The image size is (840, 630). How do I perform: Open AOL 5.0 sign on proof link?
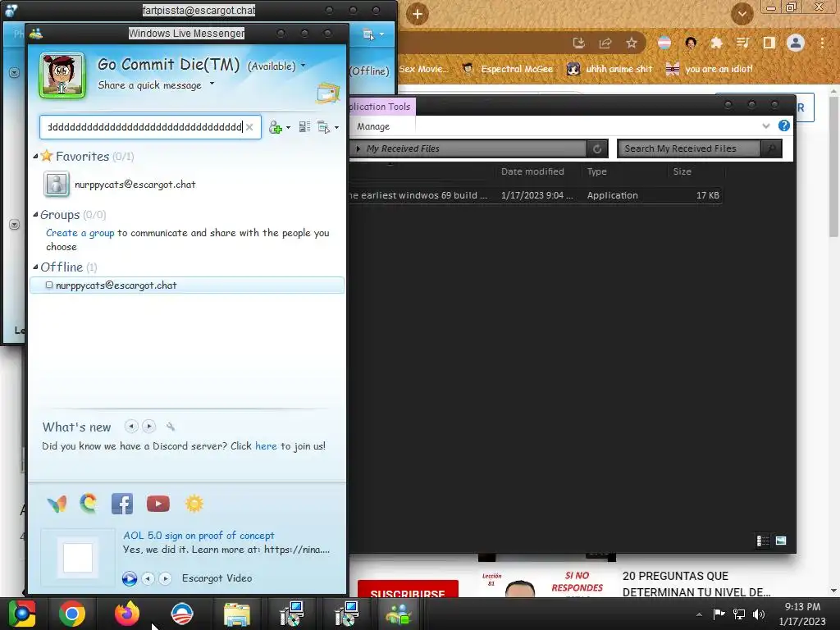click(199, 535)
